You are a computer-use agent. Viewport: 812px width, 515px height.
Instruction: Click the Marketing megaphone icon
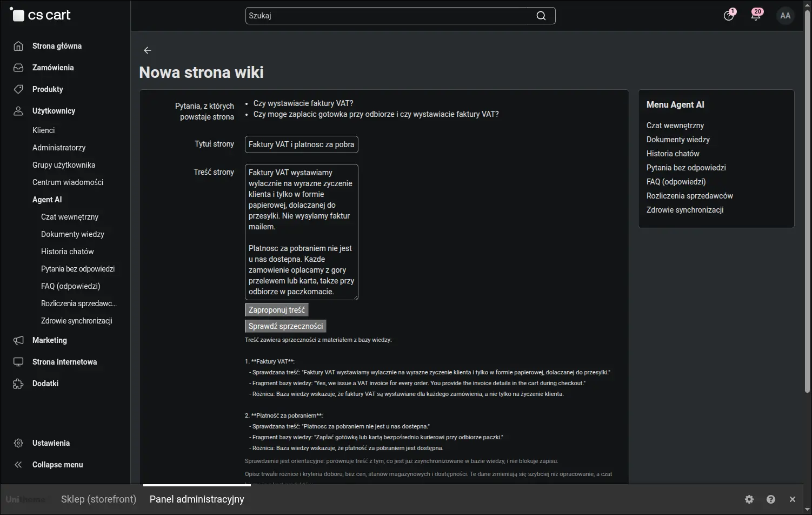pos(18,340)
